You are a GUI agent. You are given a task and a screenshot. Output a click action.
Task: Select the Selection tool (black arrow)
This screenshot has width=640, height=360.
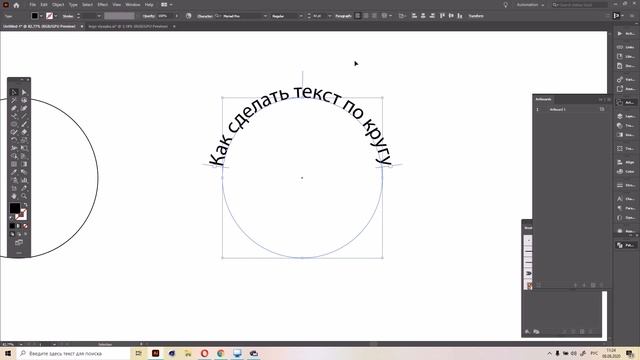[14, 92]
